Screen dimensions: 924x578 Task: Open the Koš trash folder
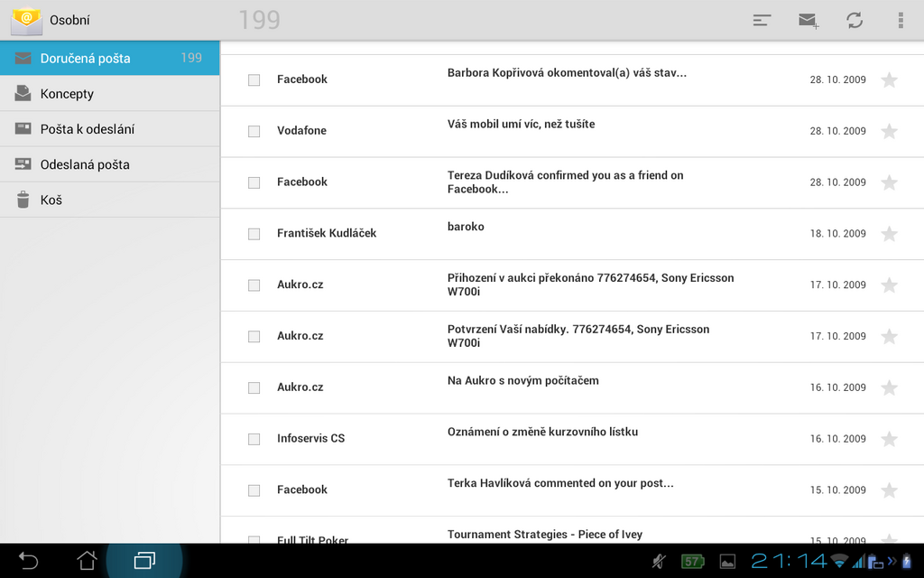tap(51, 200)
